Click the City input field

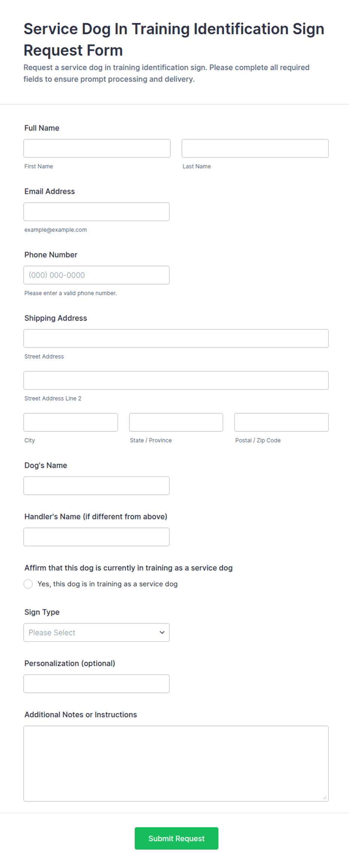tap(71, 422)
